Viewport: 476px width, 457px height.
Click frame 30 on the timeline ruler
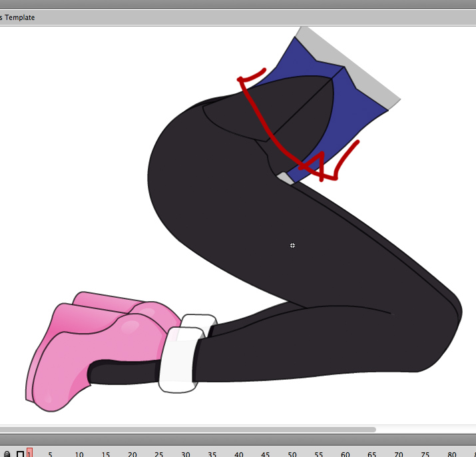pyautogui.click(x=185, y=454)
